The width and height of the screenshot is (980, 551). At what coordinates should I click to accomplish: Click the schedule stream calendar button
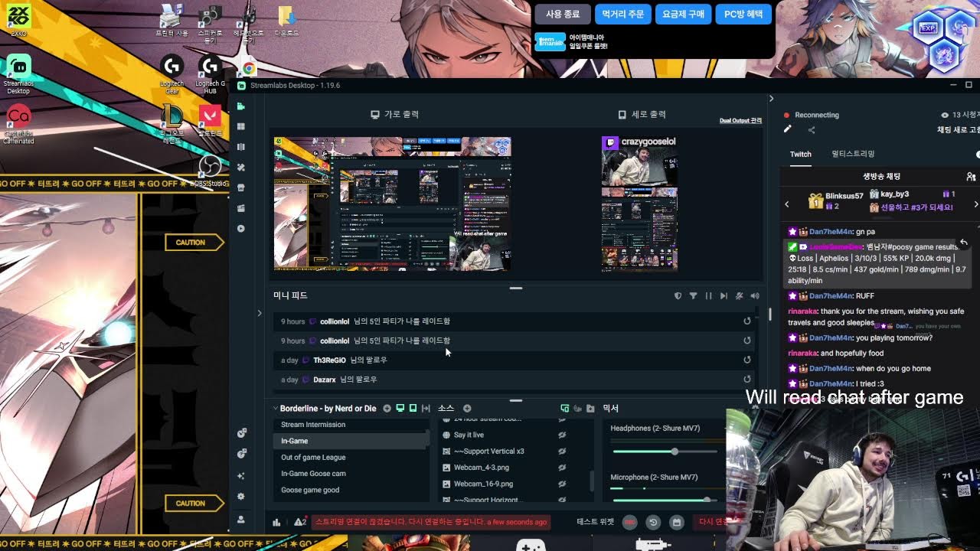click(676, 522)
